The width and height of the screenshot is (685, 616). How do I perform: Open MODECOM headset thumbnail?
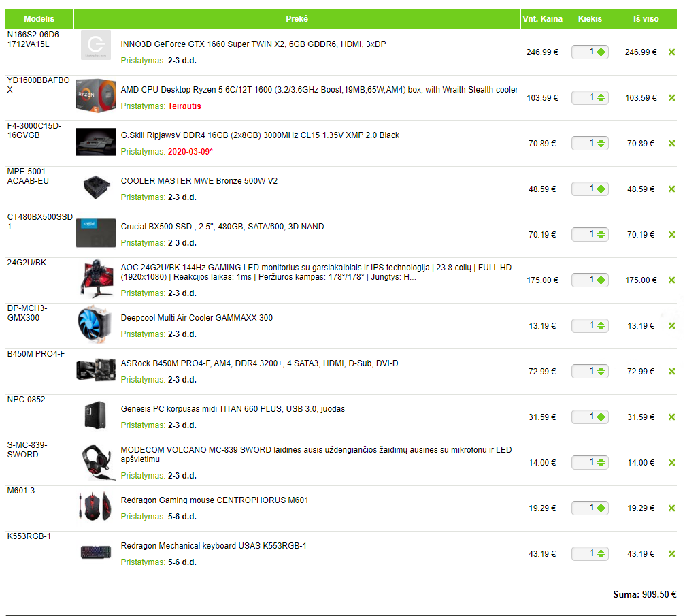coord(98,463)
